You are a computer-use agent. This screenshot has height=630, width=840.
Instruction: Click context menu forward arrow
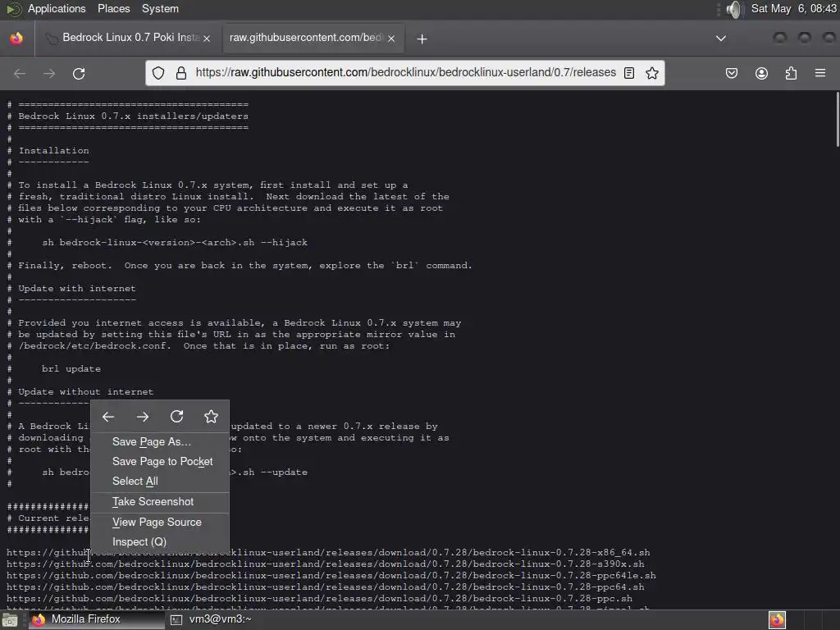143,417
